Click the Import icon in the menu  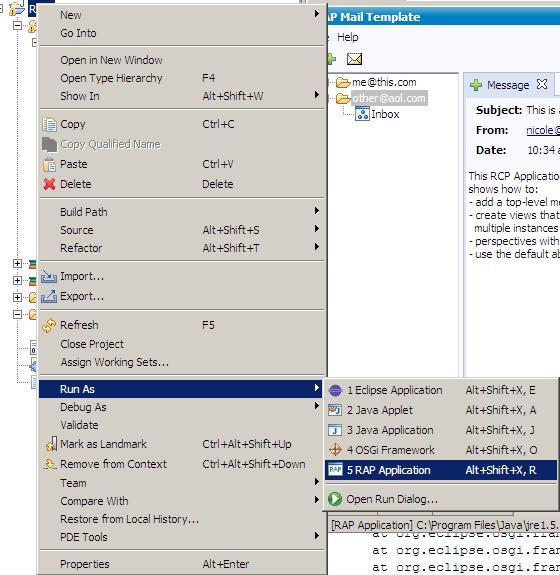pyautogui.click(x=49, y=276)
